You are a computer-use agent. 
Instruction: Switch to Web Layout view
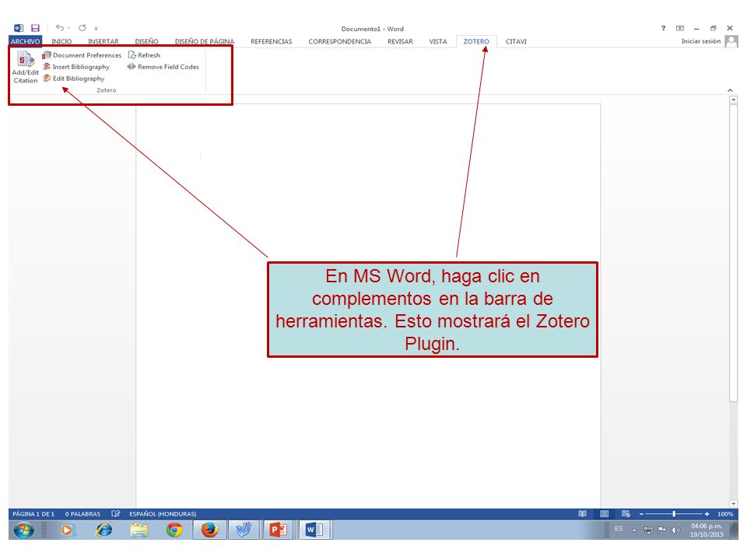(626, 514)
